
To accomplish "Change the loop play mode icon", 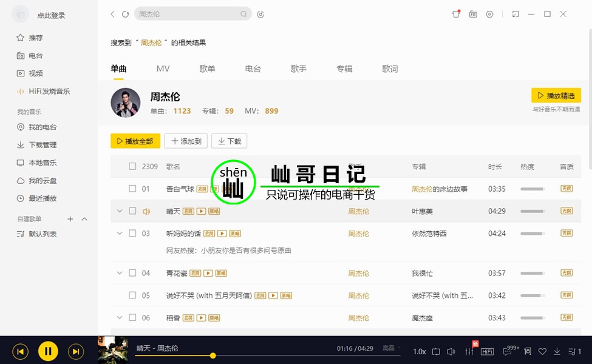I will pos(436,351).
